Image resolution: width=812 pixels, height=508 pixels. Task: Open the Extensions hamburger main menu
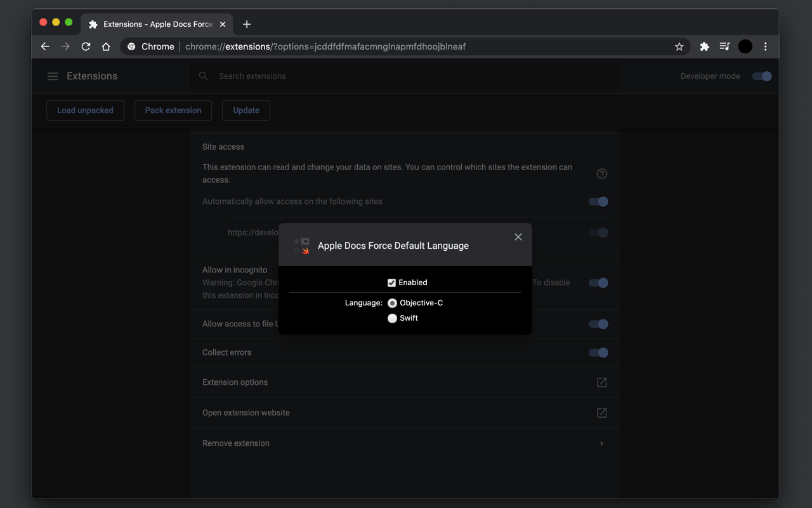point(53,76)
